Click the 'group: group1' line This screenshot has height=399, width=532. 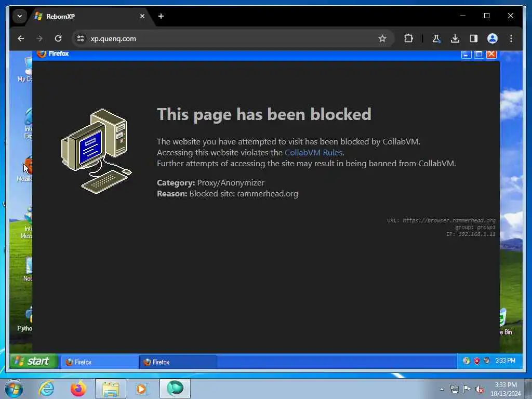pyautogui.click(x=475, y=228)
